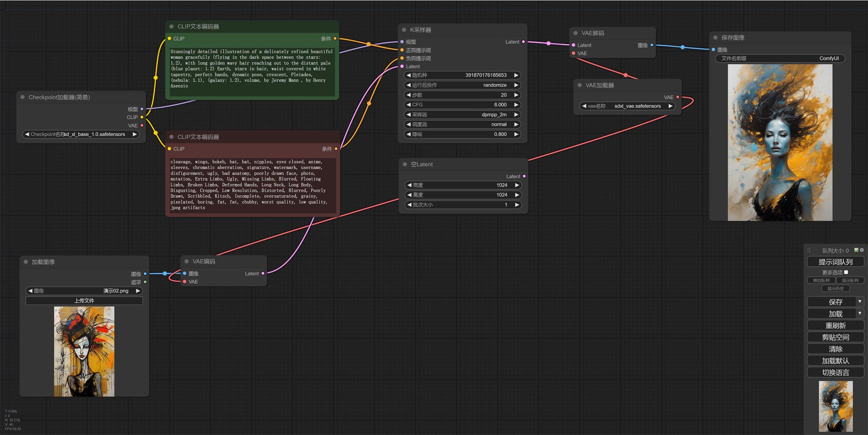Click the 切换语言 button
868x435 pixels.
coord(835,372)
